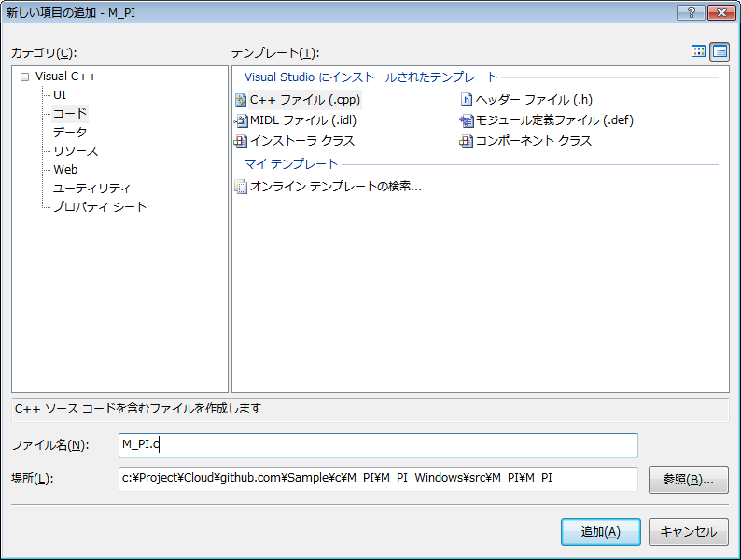Dismiss dialog with キャンセル button
741x560 pixels.
coord(689,532)
